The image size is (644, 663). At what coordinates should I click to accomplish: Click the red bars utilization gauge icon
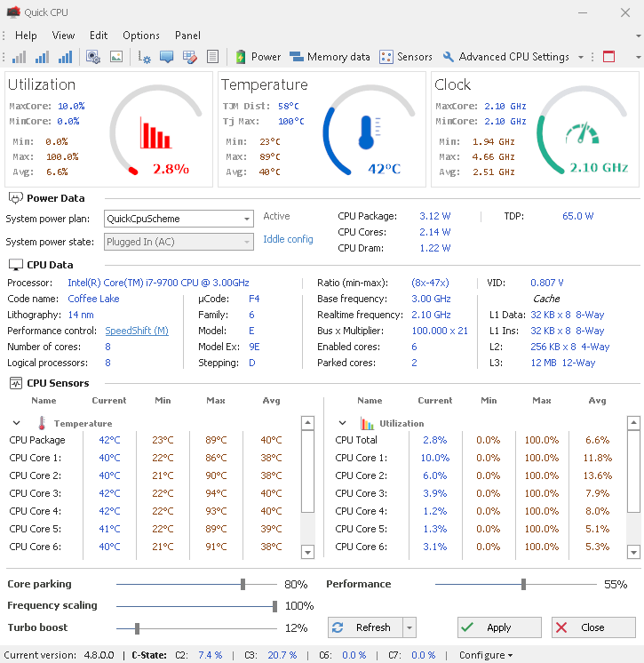coord(155,132)
